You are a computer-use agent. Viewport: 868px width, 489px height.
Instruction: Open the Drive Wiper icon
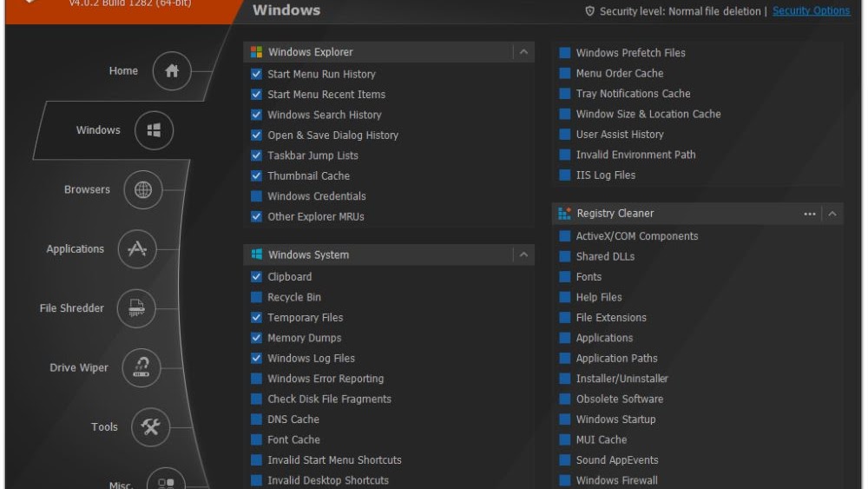[141, 367]
